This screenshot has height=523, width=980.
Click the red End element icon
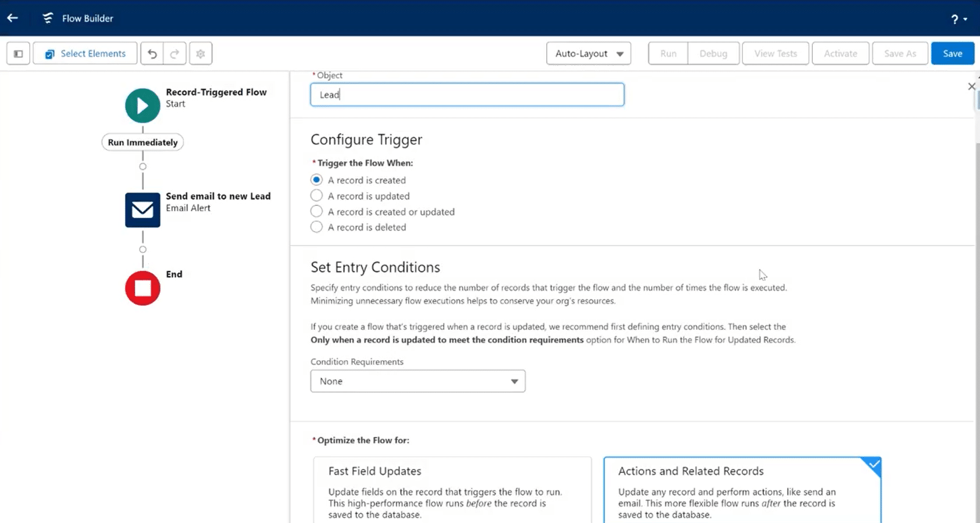143,288
